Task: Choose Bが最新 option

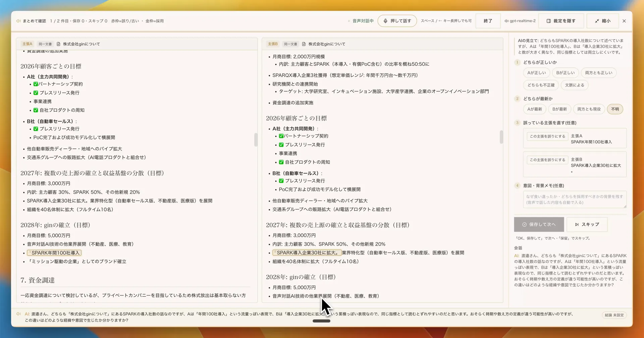Action: (x=559, y=109)
